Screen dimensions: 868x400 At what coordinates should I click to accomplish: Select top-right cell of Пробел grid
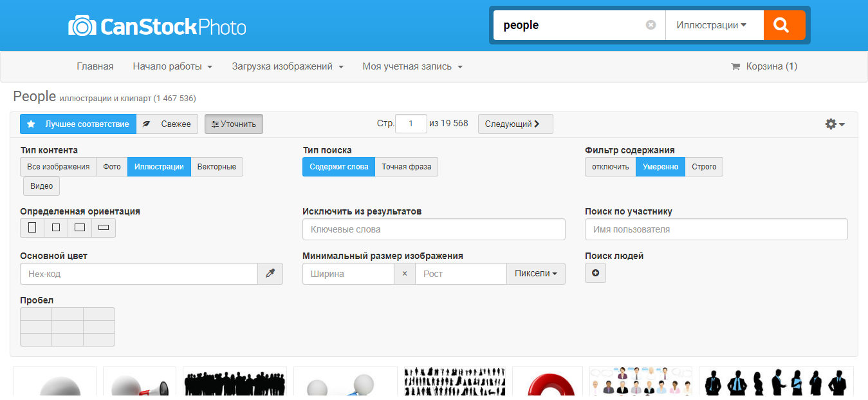pos(99,314)
